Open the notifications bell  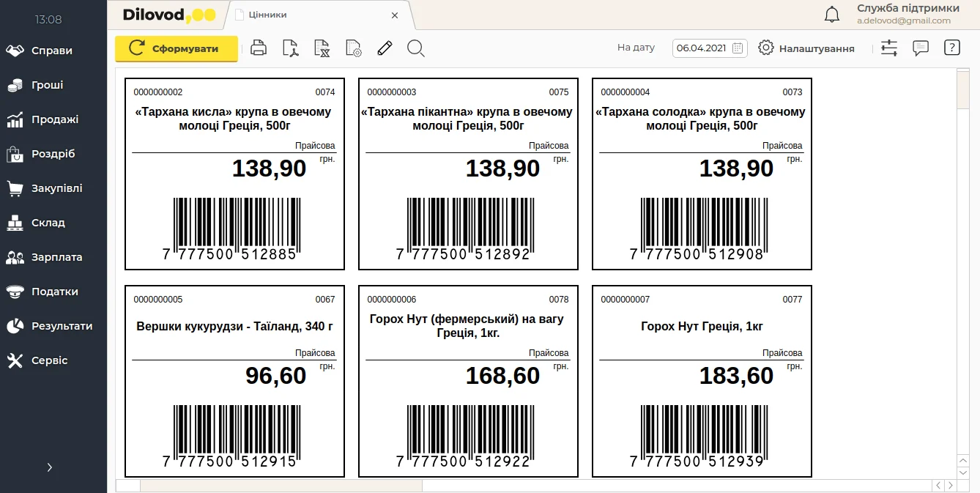(x=832, y=14)
